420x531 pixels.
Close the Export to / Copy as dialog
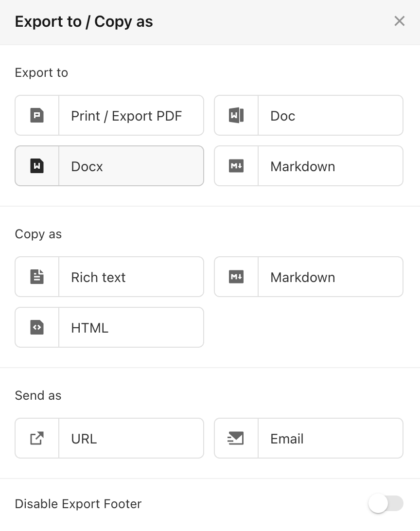pyautogui.click(x=400, y=21)
